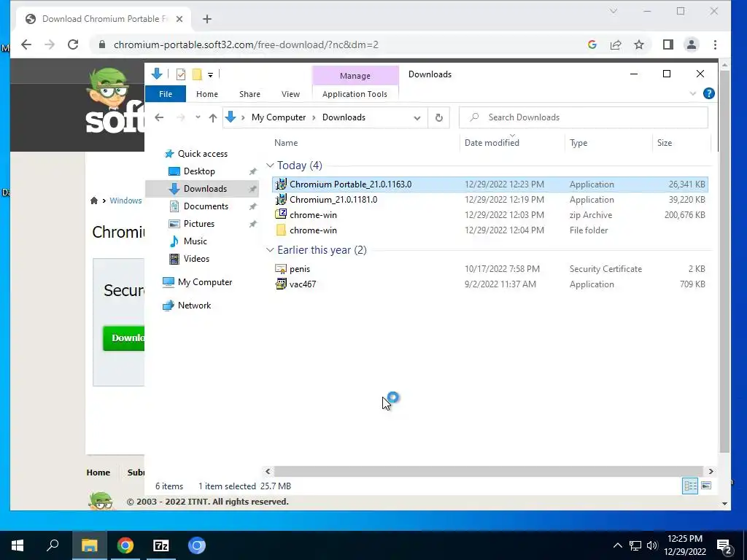Sort by Date modified column
747x560 pixels.
tap(492, 143)
